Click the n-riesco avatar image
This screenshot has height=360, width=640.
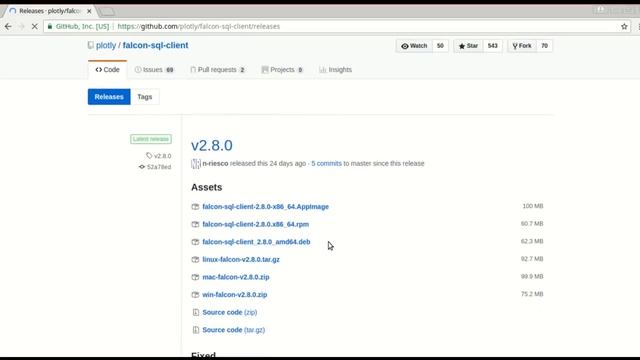point(196,164)
